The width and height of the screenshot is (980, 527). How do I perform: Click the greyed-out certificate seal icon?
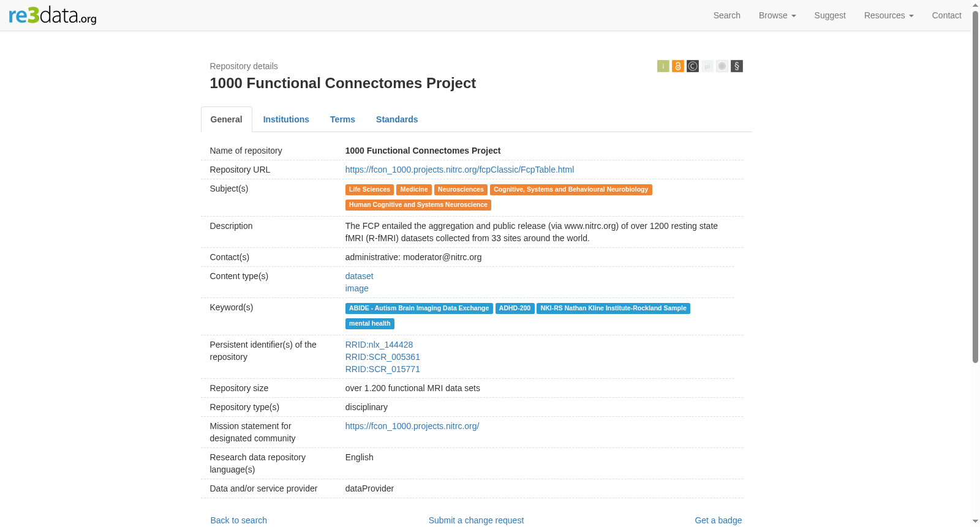pos(722,66)
